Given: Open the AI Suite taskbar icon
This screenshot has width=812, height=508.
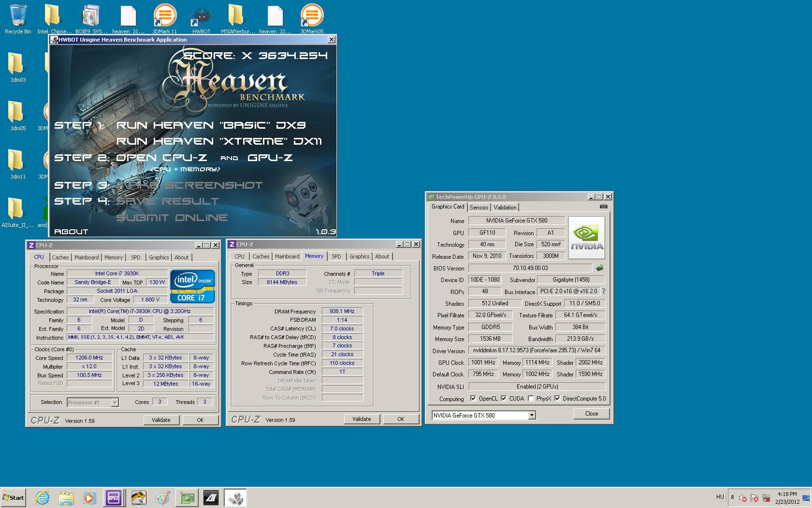Looking at the screenshot, I should pos(211,497).
